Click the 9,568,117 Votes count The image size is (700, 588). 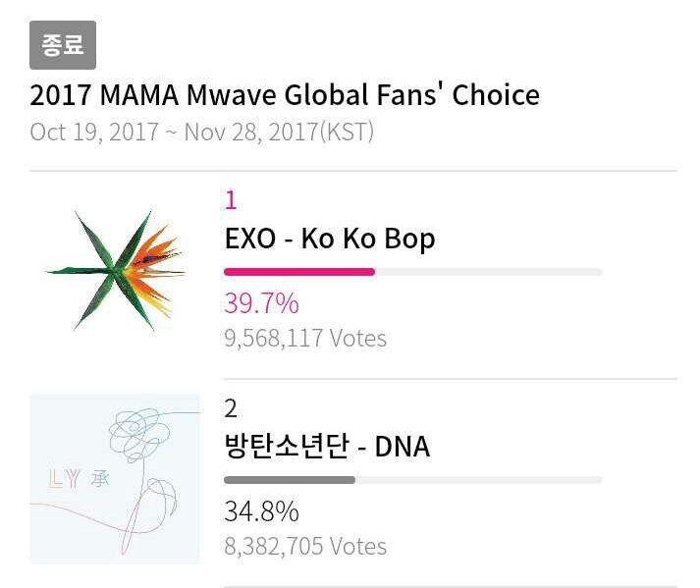[305, 339]
